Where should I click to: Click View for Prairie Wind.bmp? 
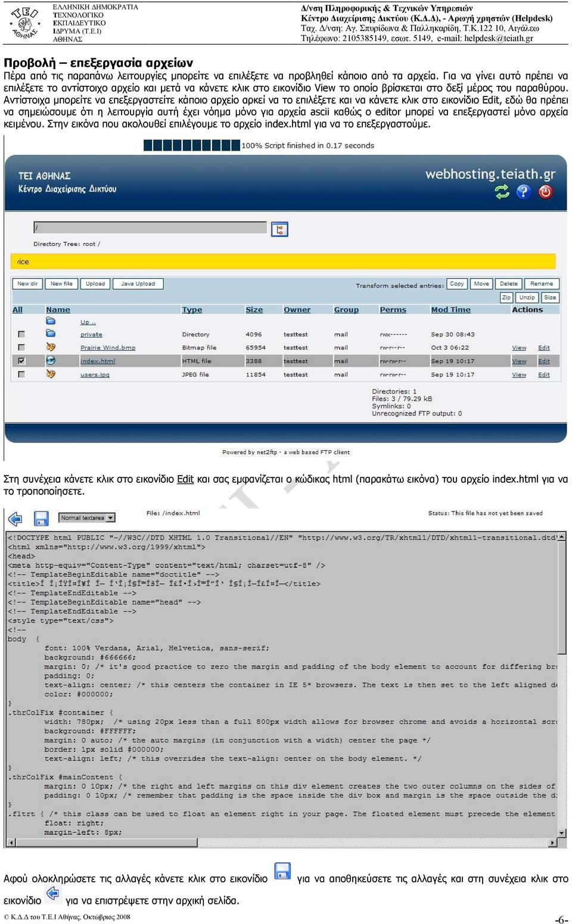pyautogui.click(x=519, y=348)
